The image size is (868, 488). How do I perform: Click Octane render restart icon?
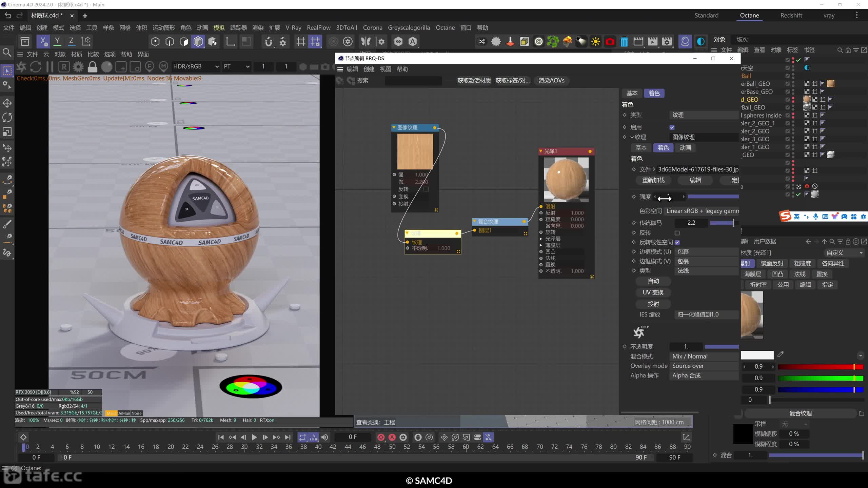tap(36, 67)
